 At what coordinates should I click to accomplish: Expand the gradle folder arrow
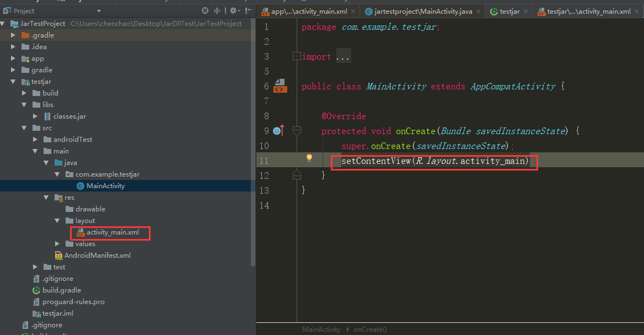coord(13,70)
